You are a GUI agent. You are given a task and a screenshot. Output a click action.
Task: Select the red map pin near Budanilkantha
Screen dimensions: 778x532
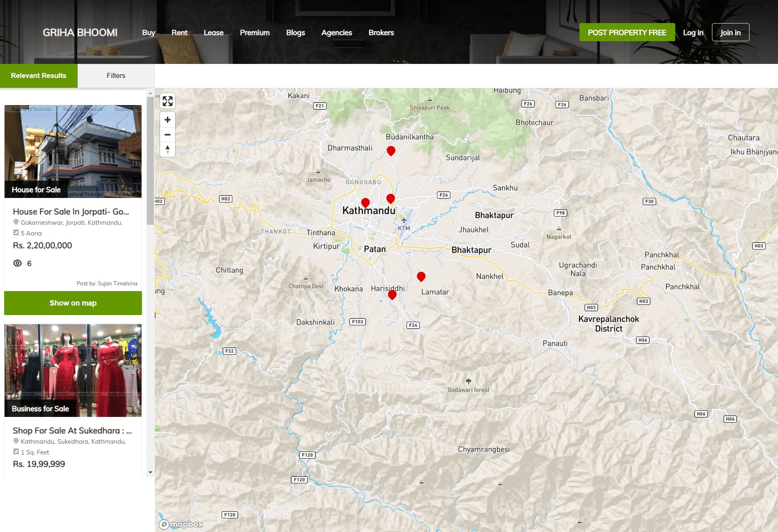click(391, 151)
